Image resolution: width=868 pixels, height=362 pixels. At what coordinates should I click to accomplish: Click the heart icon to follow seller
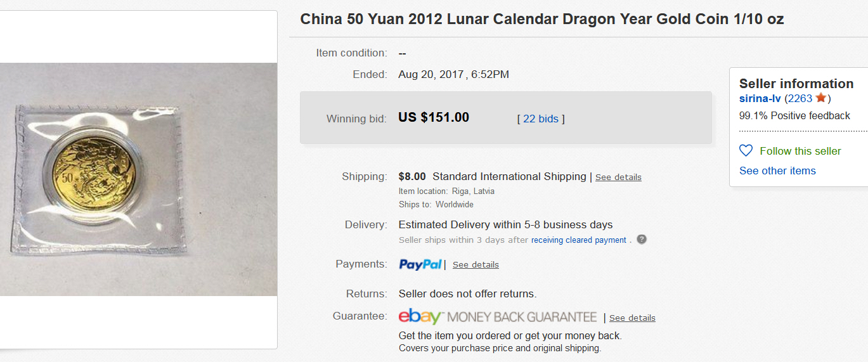pos(746,151)
